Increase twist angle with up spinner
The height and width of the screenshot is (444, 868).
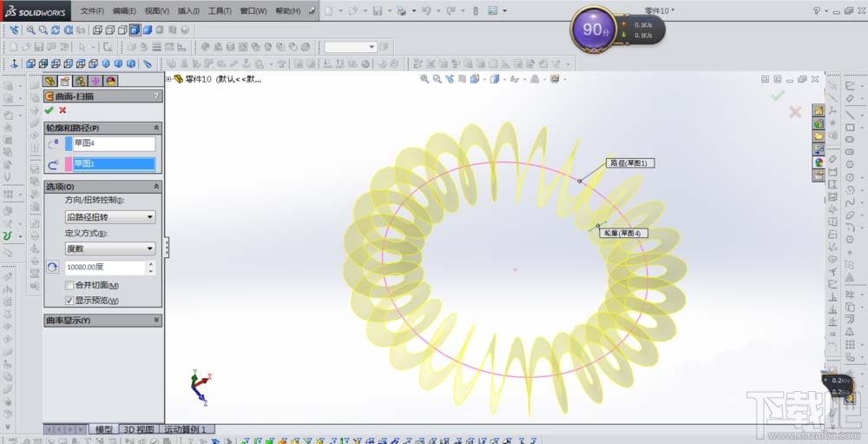click(150, 264)
